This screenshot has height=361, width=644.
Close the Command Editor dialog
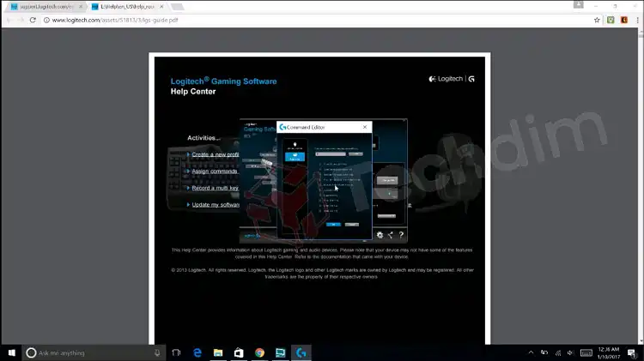pos(365,127)
